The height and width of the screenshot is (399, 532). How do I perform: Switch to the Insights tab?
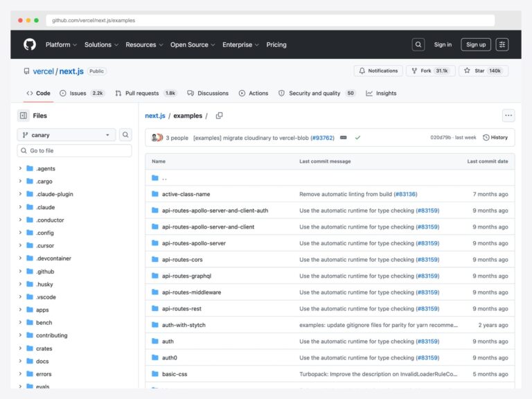[x=381, y=93]
